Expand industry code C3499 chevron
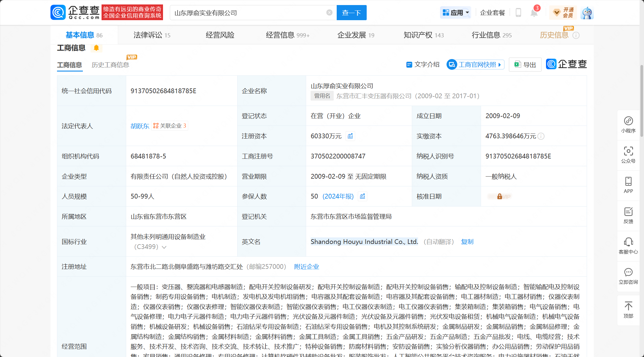 click(x=164, y=247)
